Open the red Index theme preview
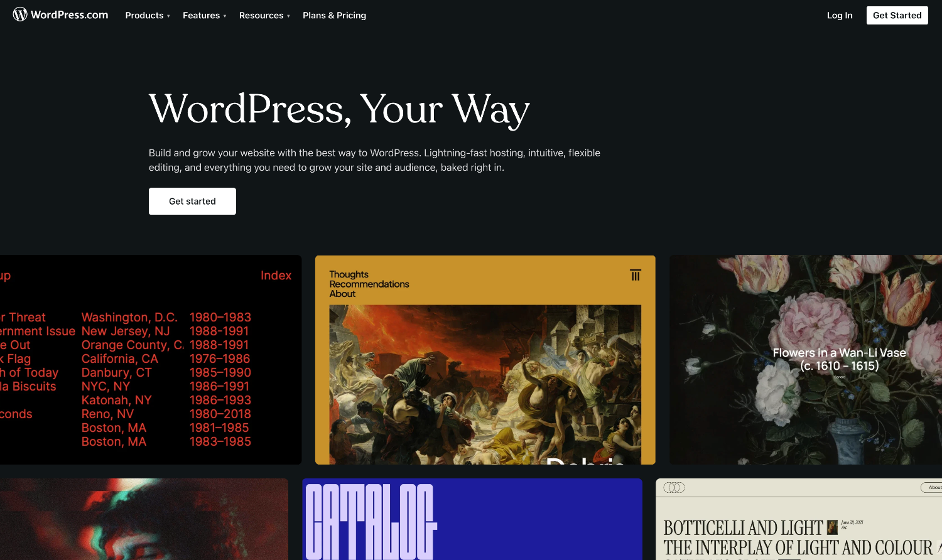Image resolution: width=942 pixels, height=560 pixels. click(x=151, y=360)
